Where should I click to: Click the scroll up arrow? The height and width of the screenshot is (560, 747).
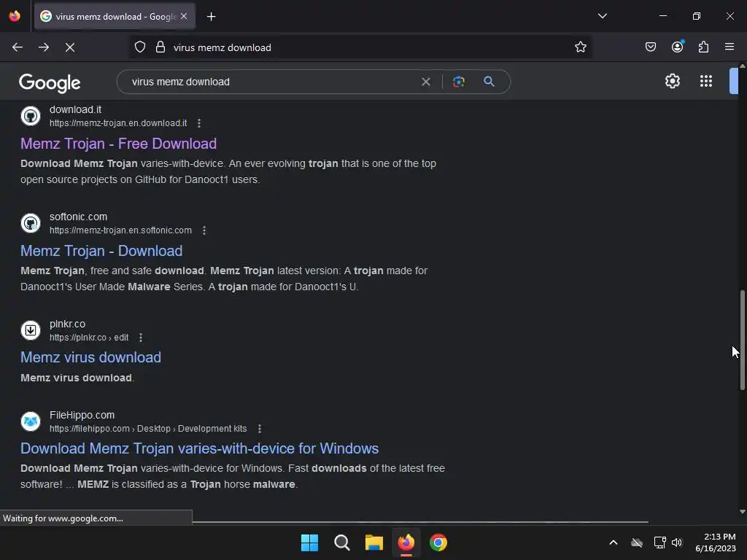[x=742, y=66]
